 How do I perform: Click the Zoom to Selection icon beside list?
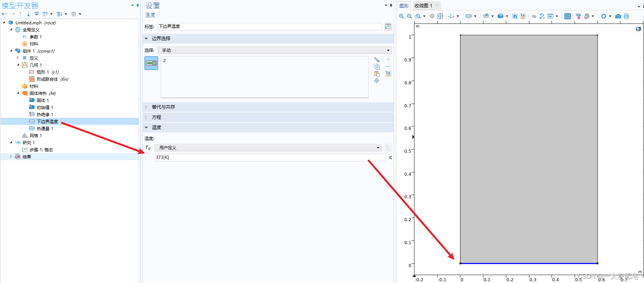[377, 81]
